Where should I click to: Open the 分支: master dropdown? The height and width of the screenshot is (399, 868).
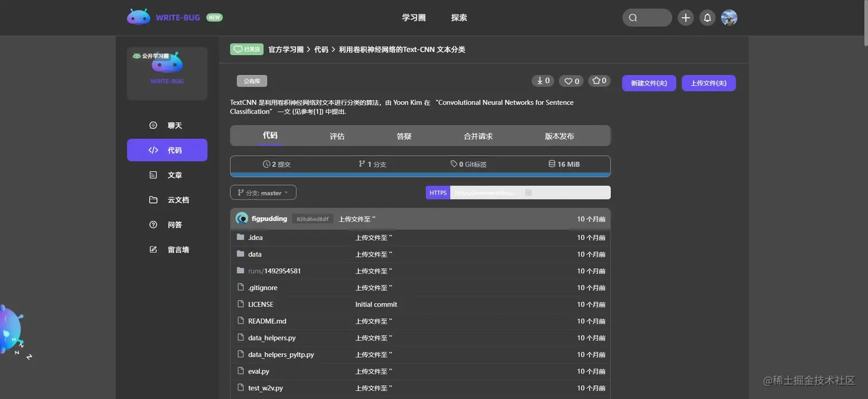pos(263,193)
